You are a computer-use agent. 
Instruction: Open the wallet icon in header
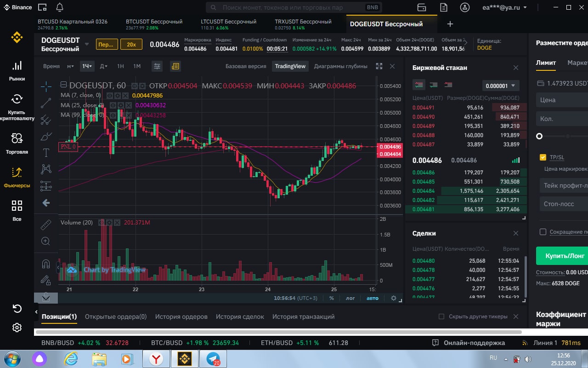click(x=422, y=7)
